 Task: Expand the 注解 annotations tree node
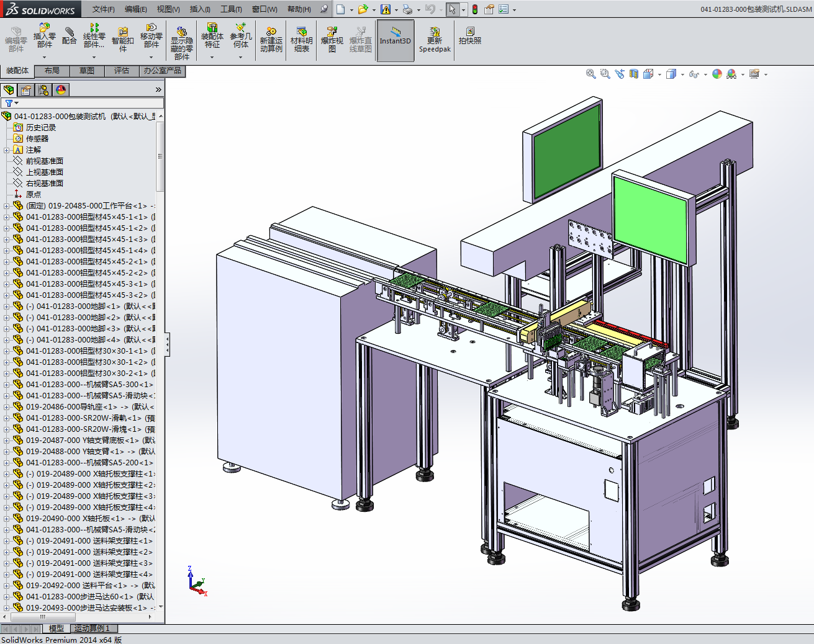coord(6,150)
